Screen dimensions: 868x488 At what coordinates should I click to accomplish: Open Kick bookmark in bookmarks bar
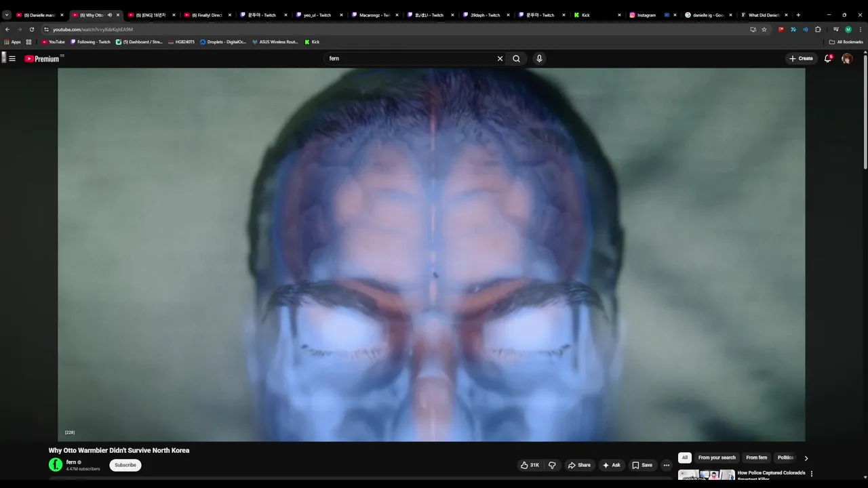pos(312,42)
